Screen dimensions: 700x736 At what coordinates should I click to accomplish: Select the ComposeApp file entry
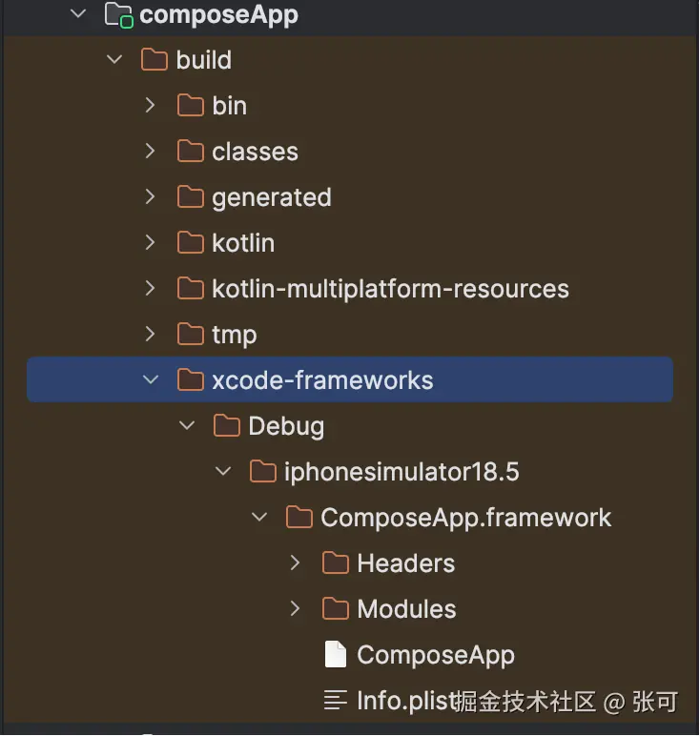tap(435, 655)
